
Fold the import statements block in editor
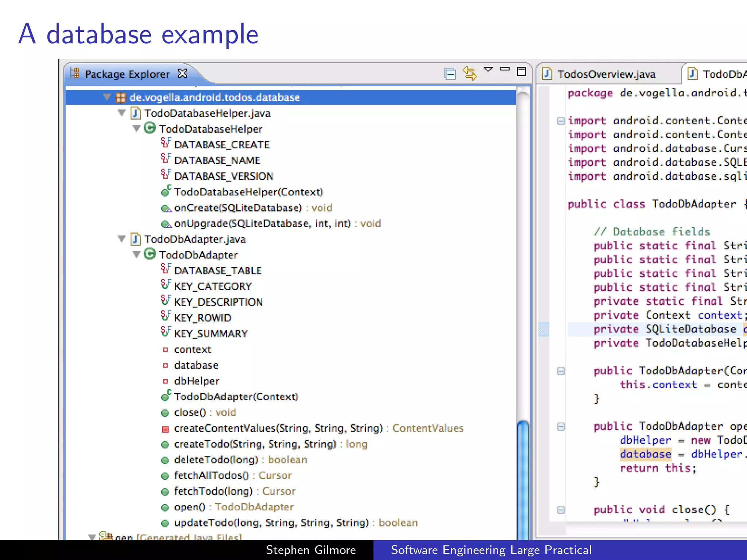point(561,121)
